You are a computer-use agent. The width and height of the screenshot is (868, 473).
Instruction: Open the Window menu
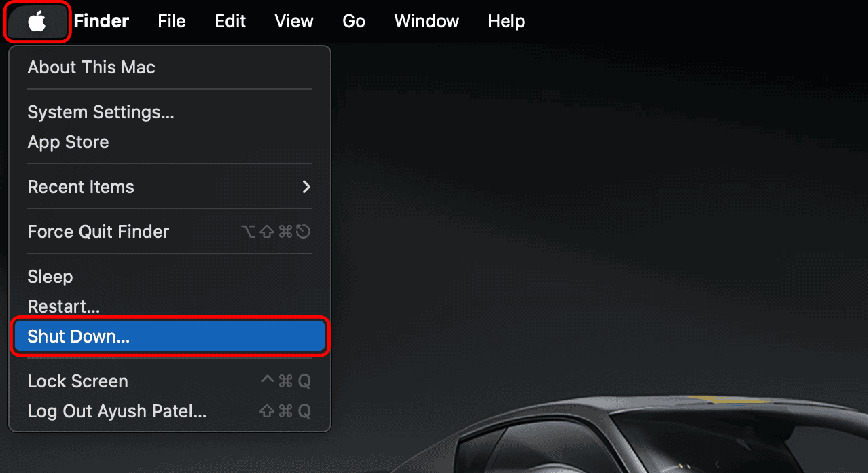pos(427,21)
